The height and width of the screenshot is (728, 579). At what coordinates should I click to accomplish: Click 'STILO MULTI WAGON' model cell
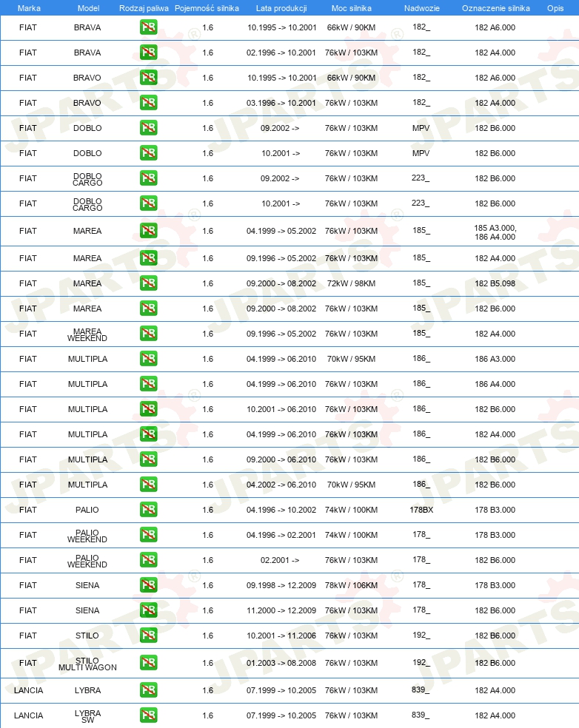pos(87,664)
